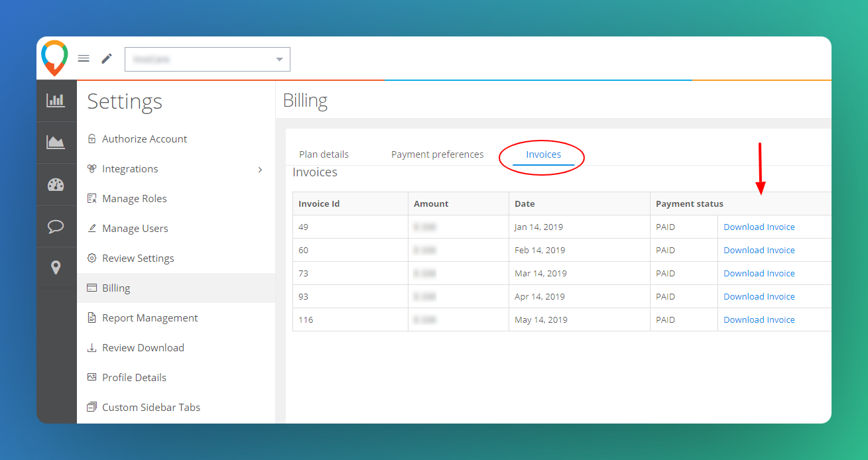Open Custom Sidebar Tabs settings

[x=151, y=407]
